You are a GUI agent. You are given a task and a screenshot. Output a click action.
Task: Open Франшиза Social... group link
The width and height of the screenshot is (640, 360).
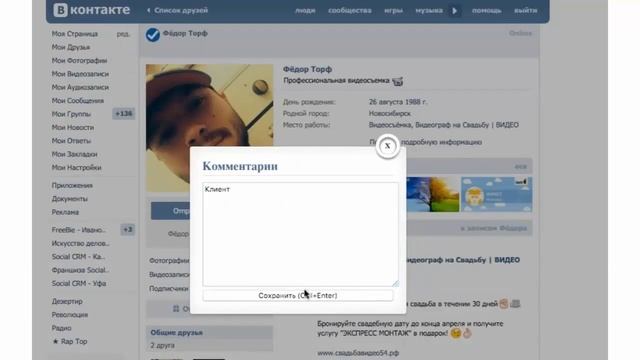pyautogui.click(x=80, y=270)
